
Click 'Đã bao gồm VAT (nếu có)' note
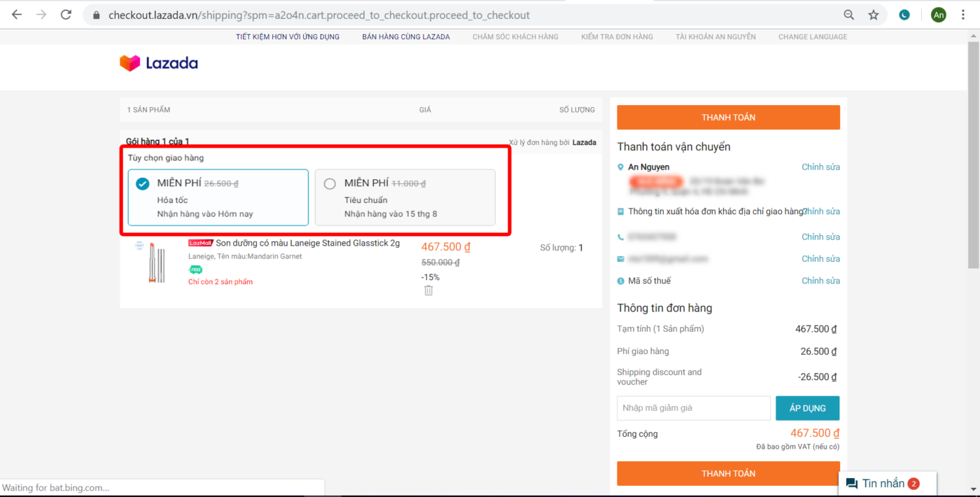(798, 447)
